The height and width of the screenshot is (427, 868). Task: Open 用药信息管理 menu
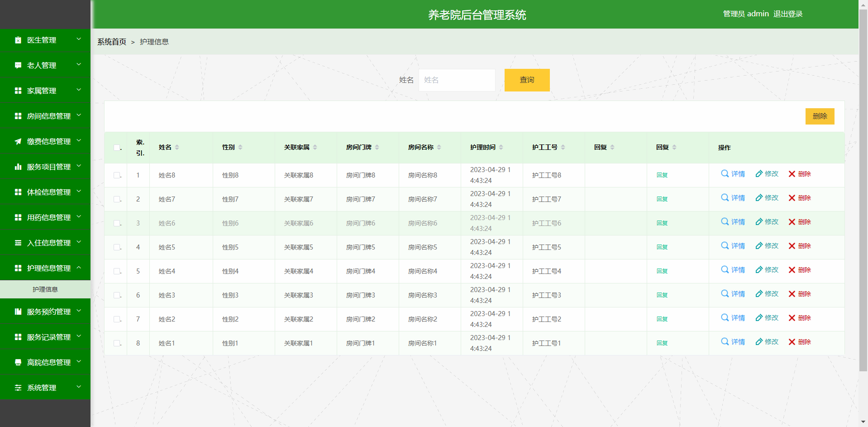click(x=45, y=217)
